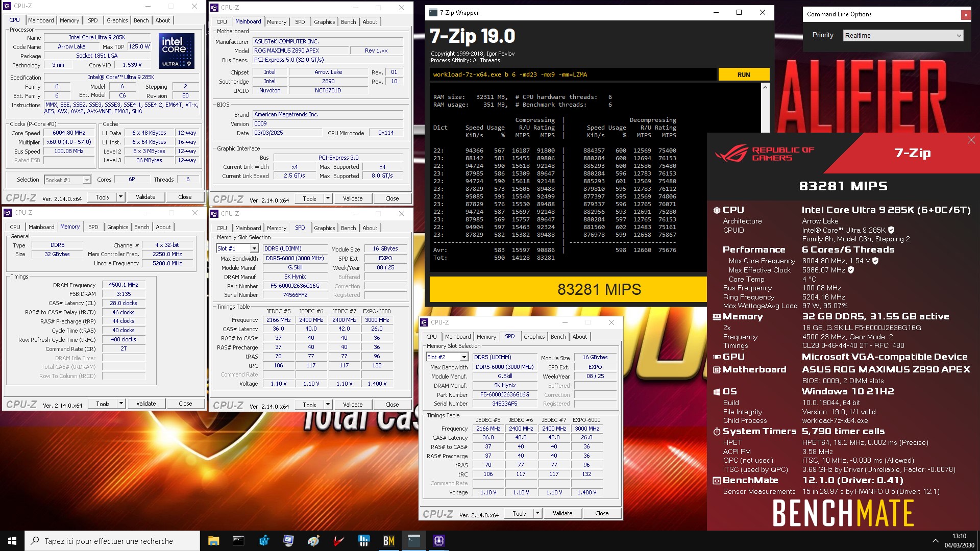Viewport: 980px width, 551px height.
Task: Click the Core Speed value 6004.80 MHz
Action: tap(69, 133)
